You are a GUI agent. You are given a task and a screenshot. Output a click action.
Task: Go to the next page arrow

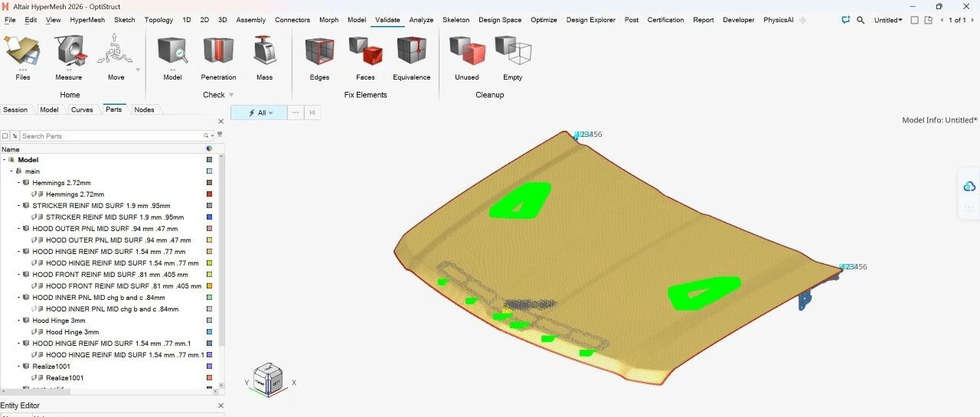[x=972, y=20]
